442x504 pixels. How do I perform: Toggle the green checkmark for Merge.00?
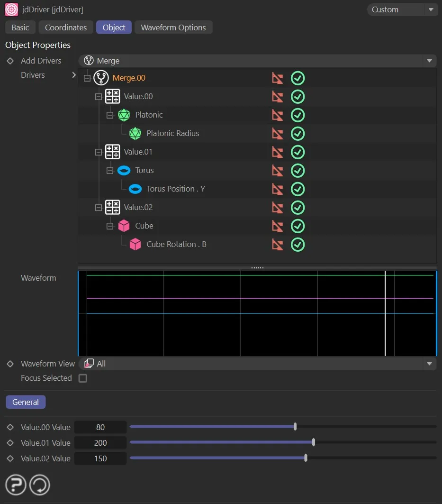[298, 78]
